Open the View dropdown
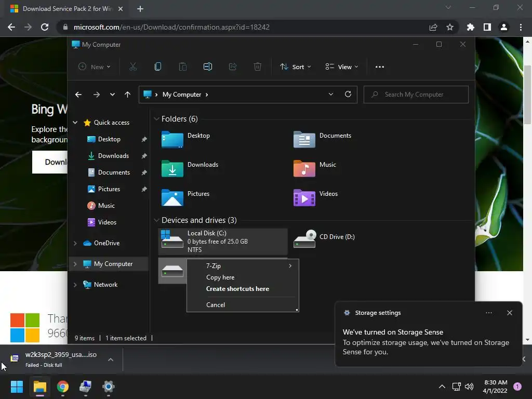 tap(342, 67)
